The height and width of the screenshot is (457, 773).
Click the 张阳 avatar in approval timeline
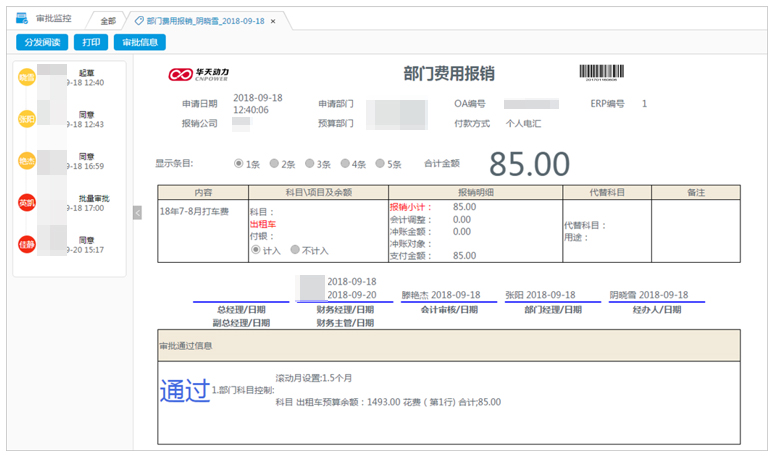(x=27, y=119)
